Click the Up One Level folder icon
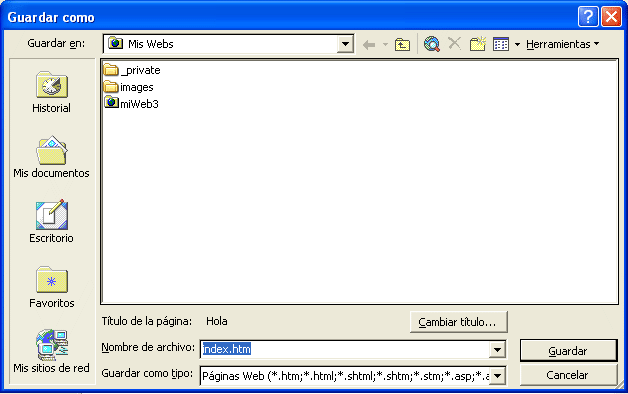The height and width of the screenshot is (394, 628). [x=402, y=44]
